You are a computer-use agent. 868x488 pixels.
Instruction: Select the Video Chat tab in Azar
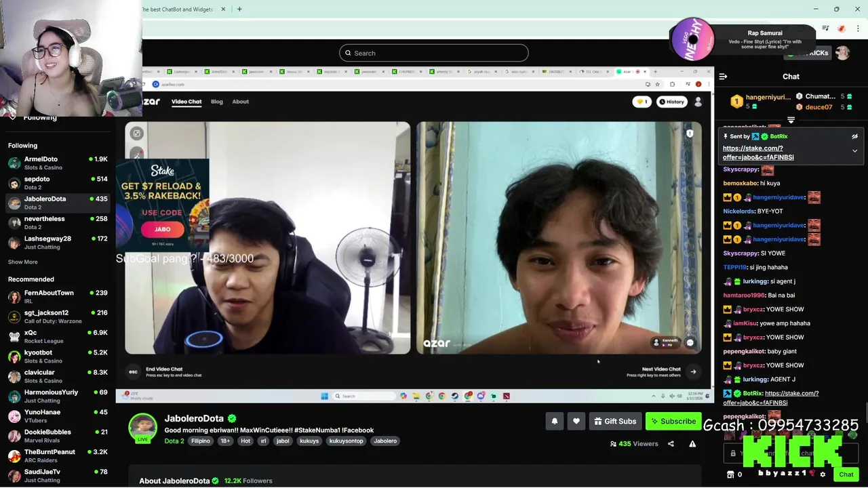(x=186, y=102)
